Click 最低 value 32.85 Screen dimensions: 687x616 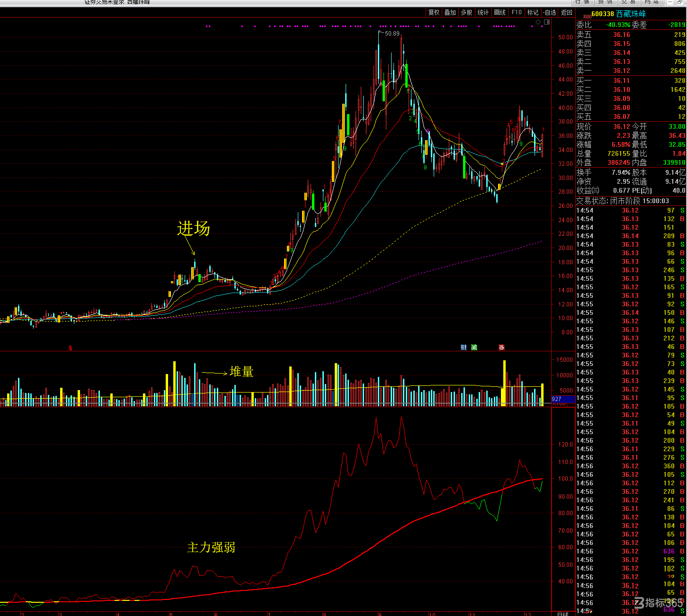tap(677, 144)
